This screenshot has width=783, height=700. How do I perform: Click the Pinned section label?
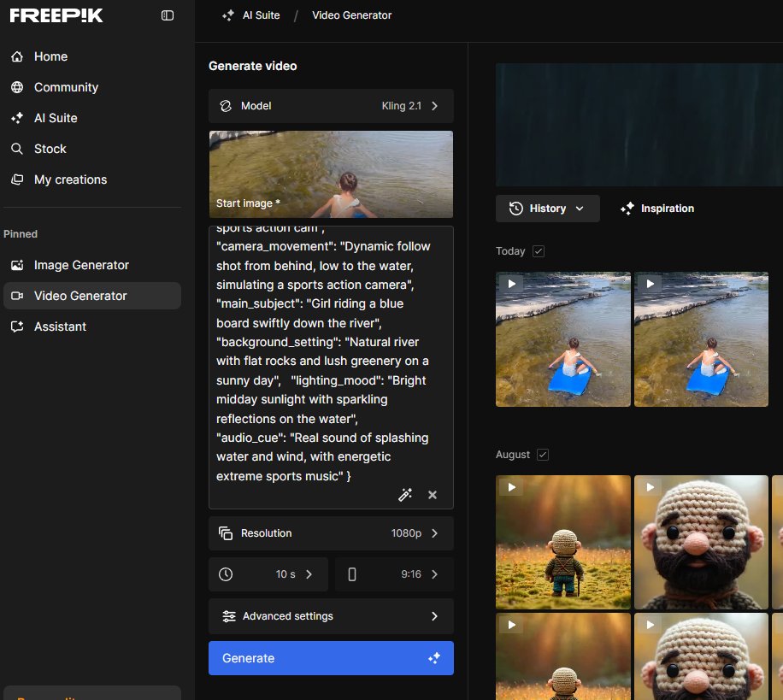21,234
